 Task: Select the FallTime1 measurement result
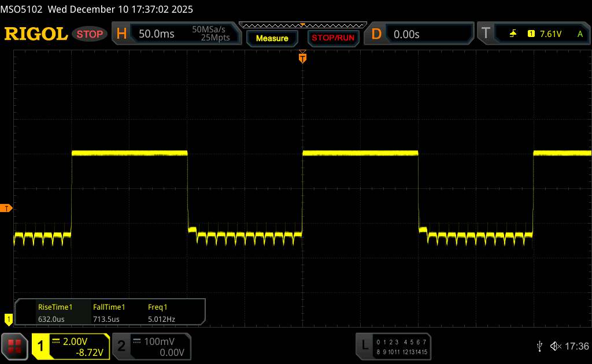pyautogui.click(x=109, y=313)
